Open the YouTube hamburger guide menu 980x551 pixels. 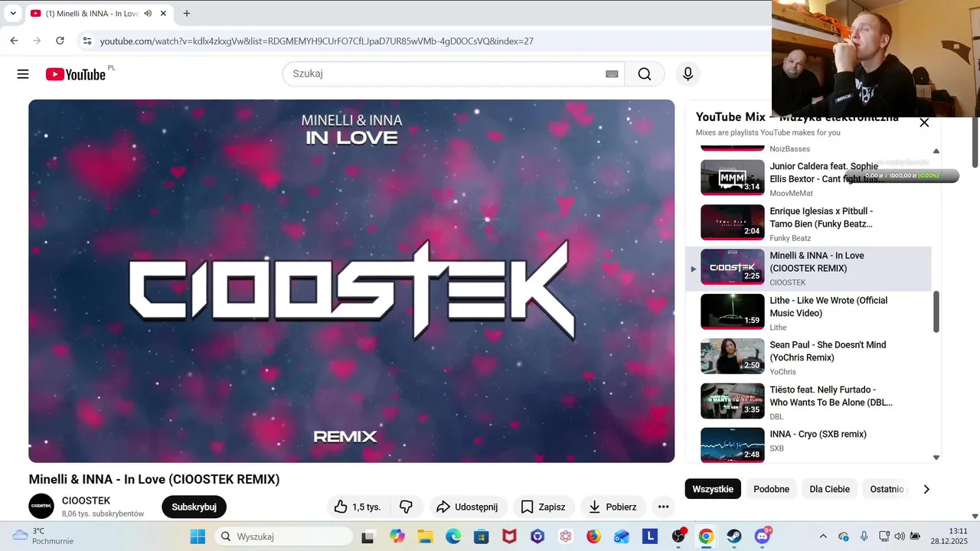pyautogui.click(x=23, y=74)
